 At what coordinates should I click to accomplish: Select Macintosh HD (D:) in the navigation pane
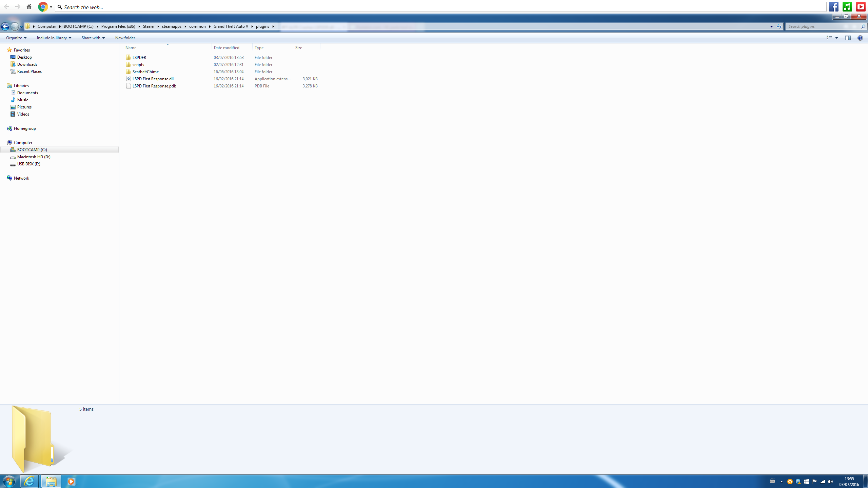pyautogui.click(x=34, y=157)
